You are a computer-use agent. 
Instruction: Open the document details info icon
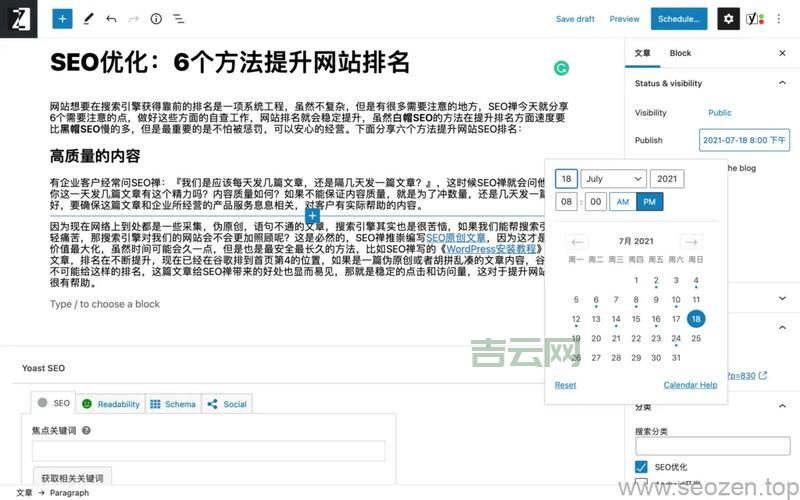(x=156, y=19)
